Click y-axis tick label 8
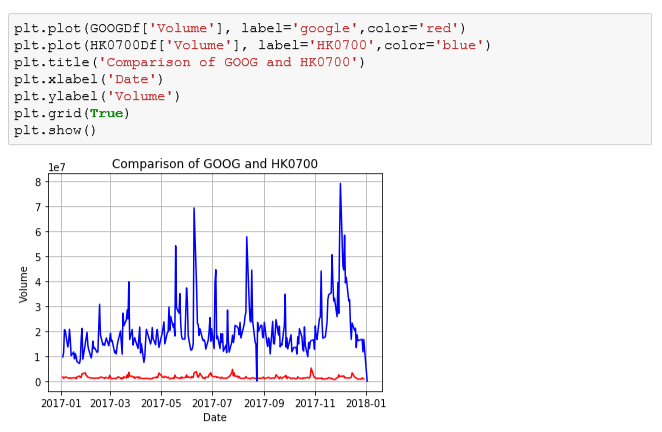 click(39, 182)
